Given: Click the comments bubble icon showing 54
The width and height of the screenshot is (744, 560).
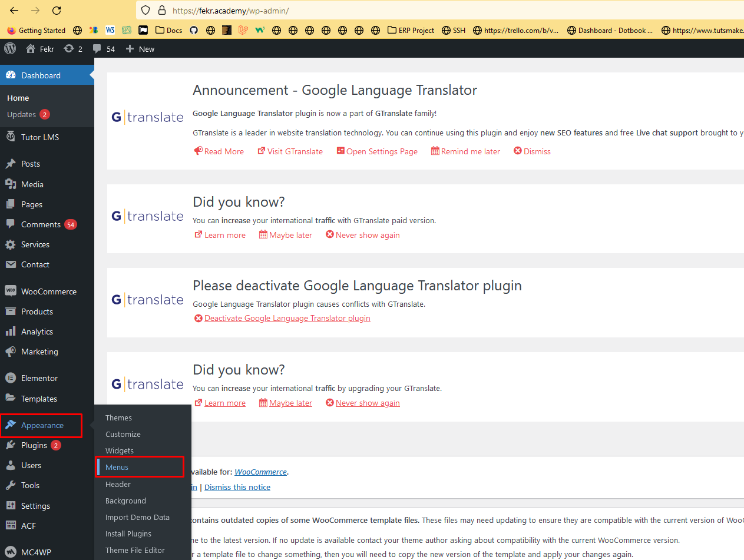Looking at the screenshot, I should click(104, 49).
